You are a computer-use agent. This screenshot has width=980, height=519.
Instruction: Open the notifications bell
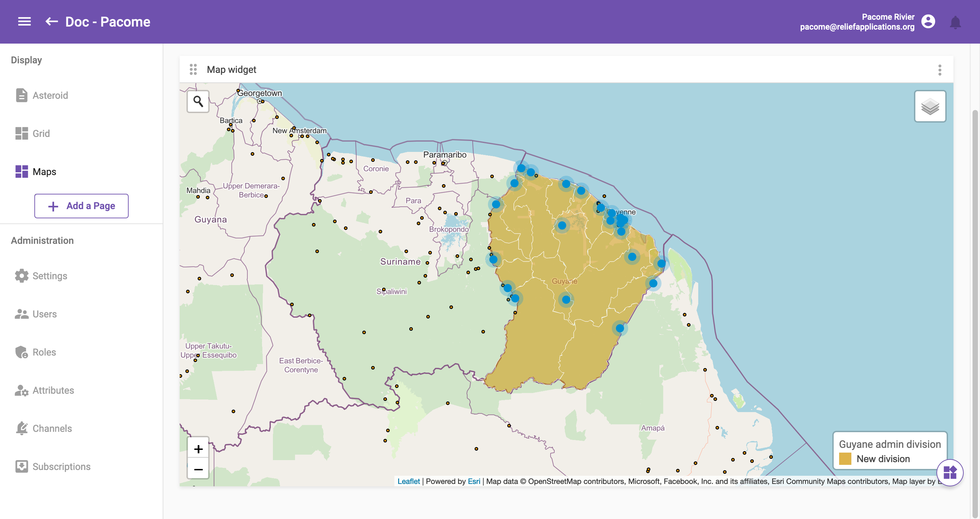[x=955, y=22]
